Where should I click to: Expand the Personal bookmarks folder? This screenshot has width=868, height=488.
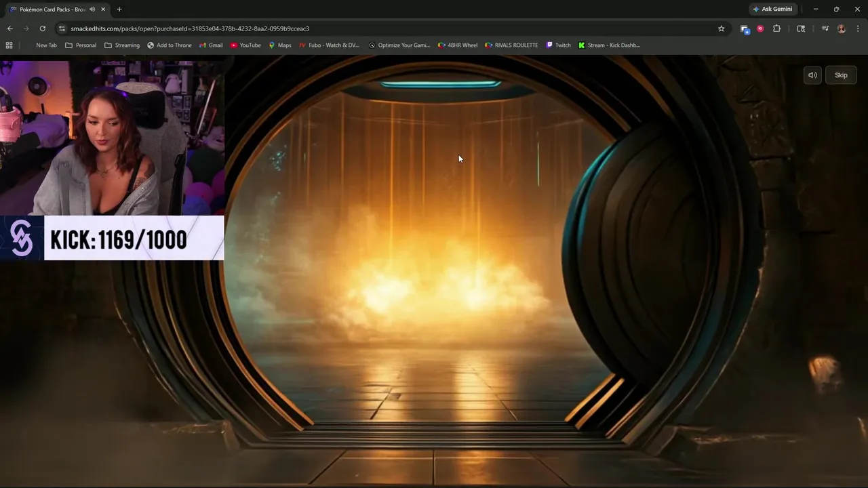point(81,45)
